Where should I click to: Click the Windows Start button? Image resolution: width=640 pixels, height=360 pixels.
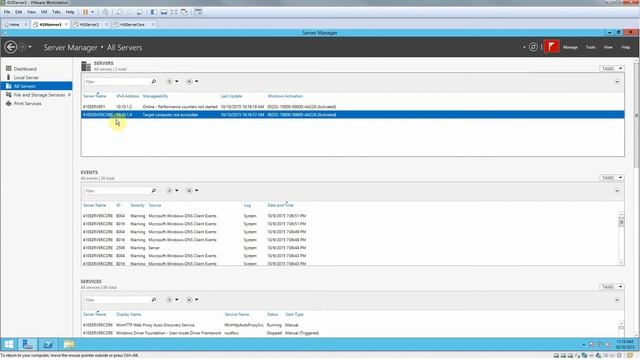(9, 344)
